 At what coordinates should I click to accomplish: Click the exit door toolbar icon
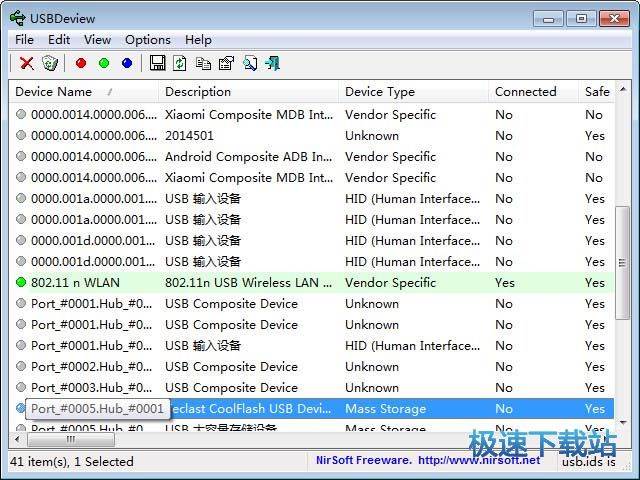272,63
